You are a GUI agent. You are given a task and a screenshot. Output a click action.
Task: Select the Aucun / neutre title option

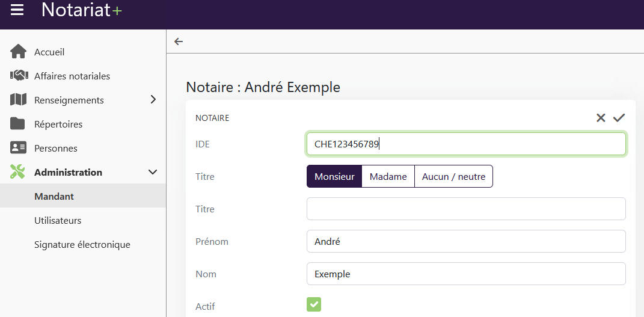[453, 177]
